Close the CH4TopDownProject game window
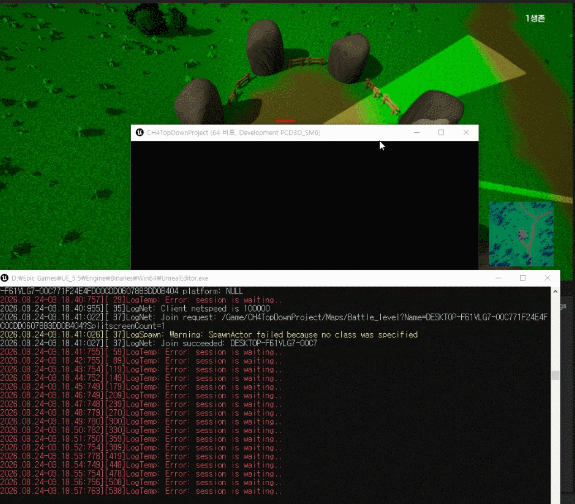The height and width of the screenshot is (504, 575). pyautogui.click(x=466, y=132)
